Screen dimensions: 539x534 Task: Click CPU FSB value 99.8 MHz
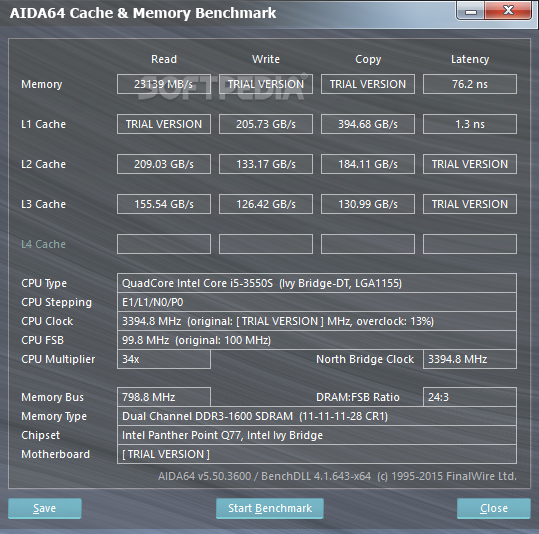[317, 340]
